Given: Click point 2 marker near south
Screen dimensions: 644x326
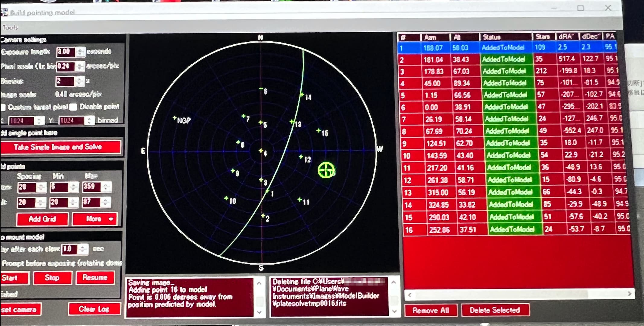Looking at the screenshot, I should tap(263, 216).
